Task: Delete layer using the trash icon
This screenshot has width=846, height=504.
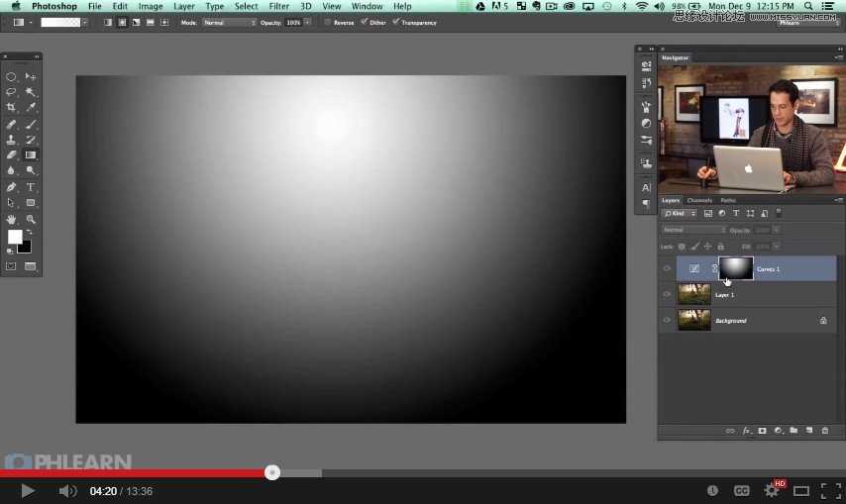Action: (x=824, y=431)
